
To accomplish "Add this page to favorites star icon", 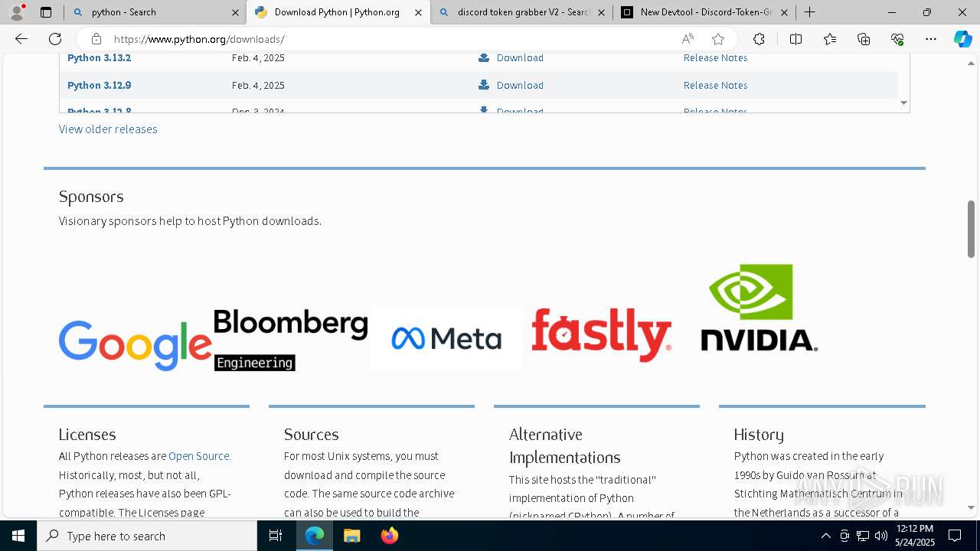I will pyautogui.click(x=718, y=39).
